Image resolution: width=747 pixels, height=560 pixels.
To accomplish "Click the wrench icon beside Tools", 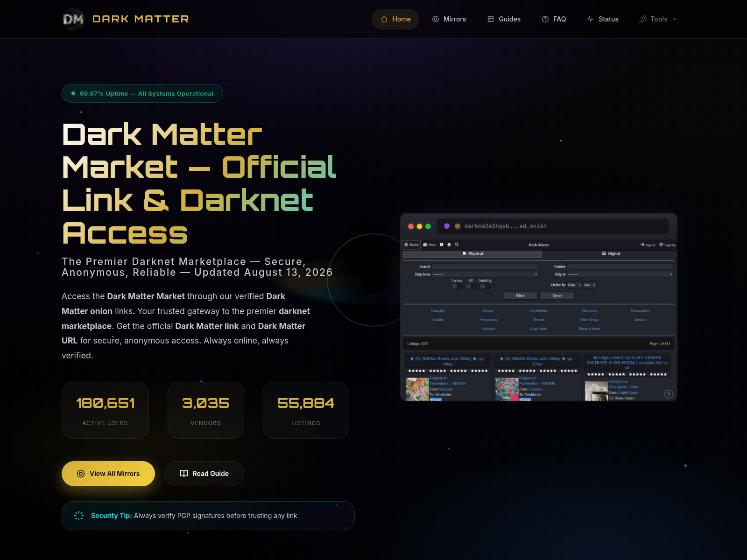I will click(643, 19).
